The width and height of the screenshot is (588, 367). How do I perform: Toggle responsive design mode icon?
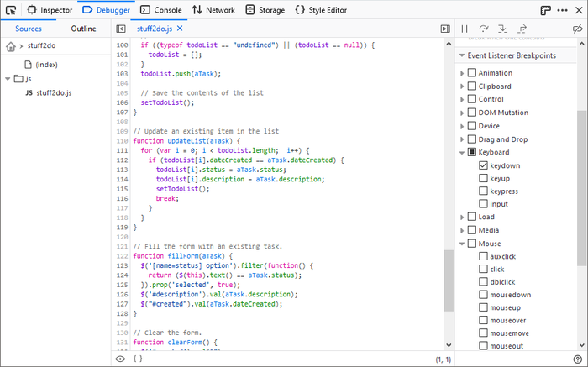pos(545,10)
